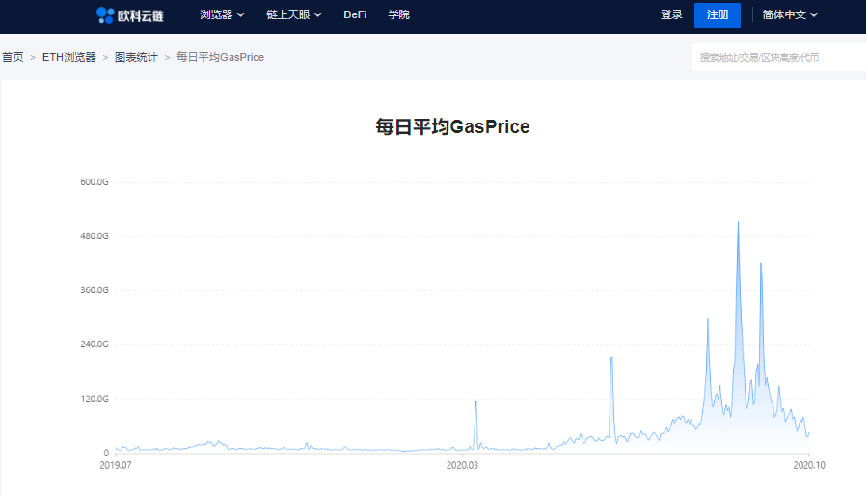Click the spike above the 2020.03 label
Image resolution: width=868 pixels, height=496 pixels.
tap(475, 403)
